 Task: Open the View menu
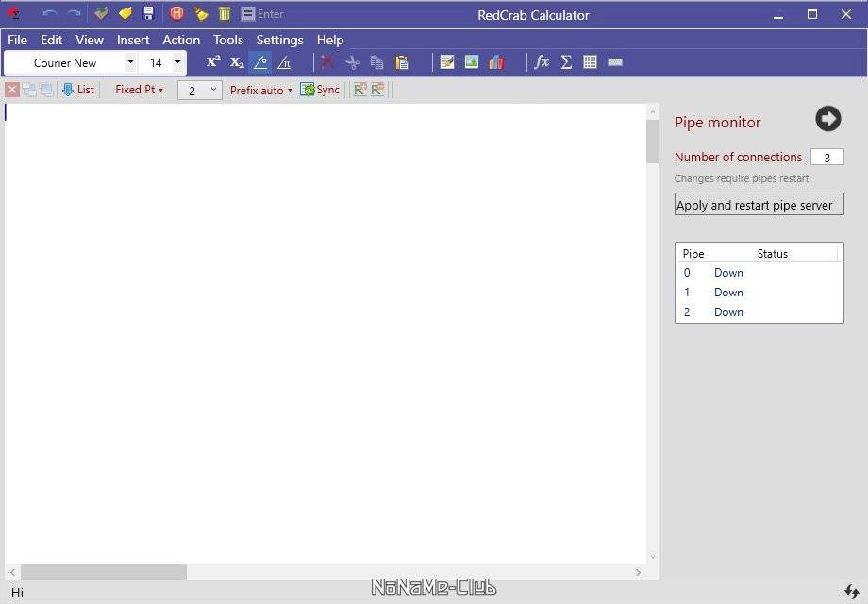tap(90, 40)
